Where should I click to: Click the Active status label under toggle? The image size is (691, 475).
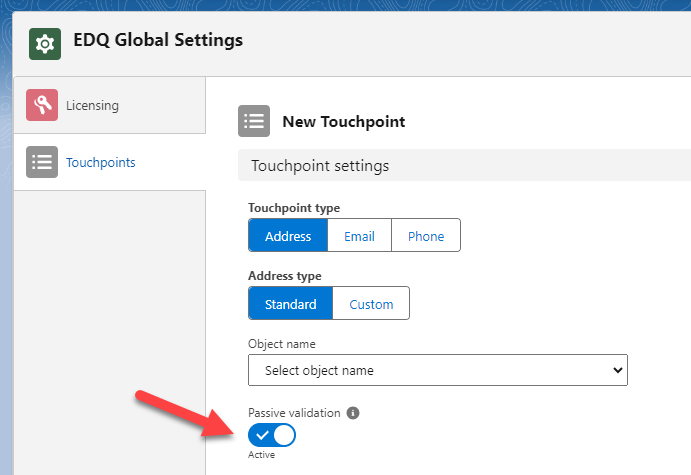point(261,455)
